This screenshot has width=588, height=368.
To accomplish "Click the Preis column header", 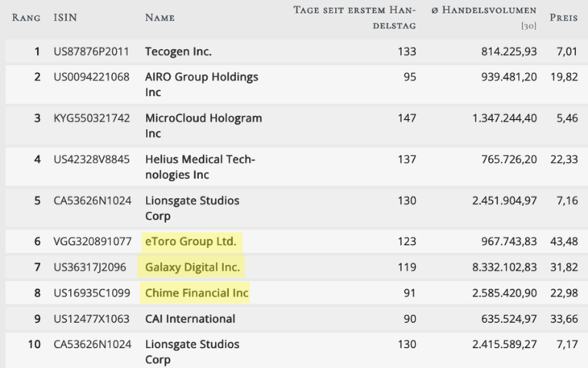I will click(563, 18).
